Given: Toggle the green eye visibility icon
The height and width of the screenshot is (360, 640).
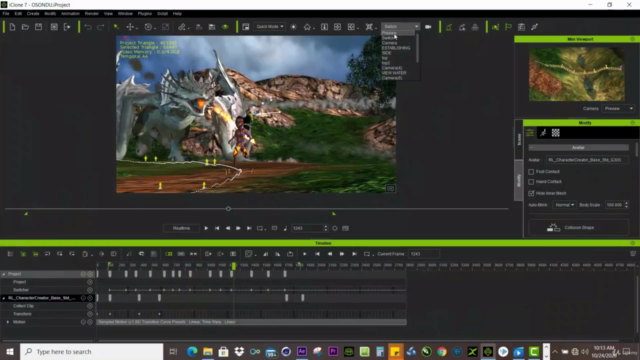Looking at the screenshot, I should [x=225, y=27].
